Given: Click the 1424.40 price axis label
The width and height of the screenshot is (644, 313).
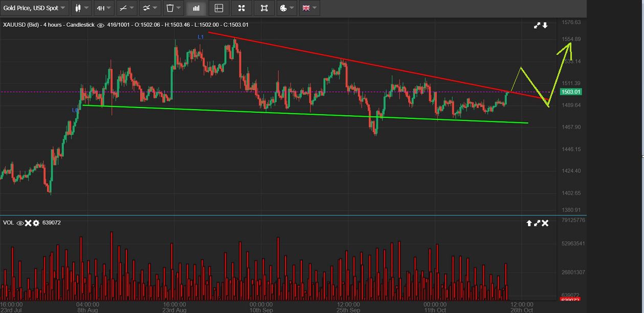Looking at the screenshot, I should click(x=571, y=171).
